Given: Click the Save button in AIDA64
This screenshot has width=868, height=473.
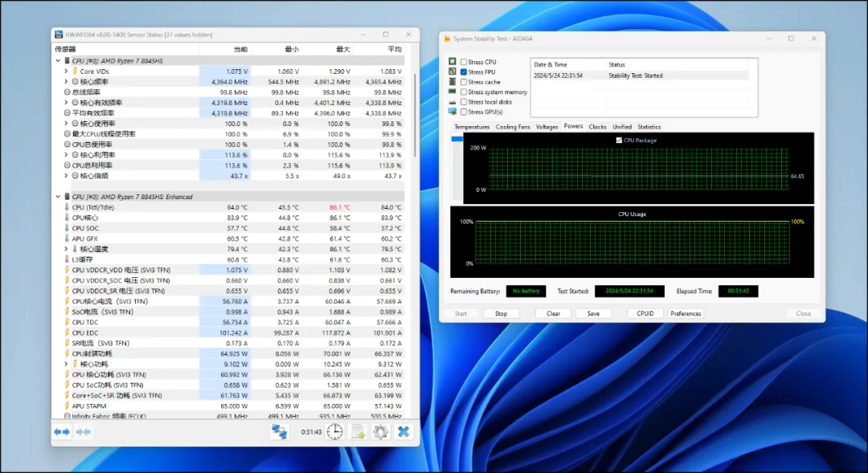Looking at the screenshot, I should pyautogui.click(x=593, y=313).
